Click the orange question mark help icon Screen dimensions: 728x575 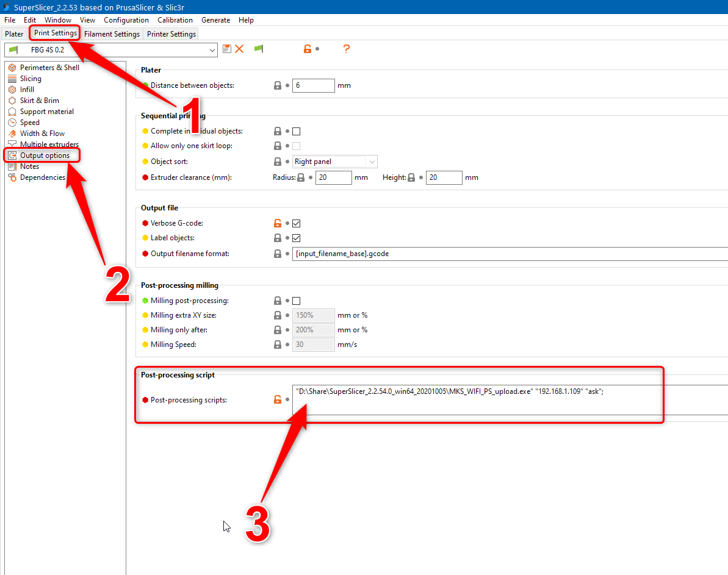click(x=347, y=49)
